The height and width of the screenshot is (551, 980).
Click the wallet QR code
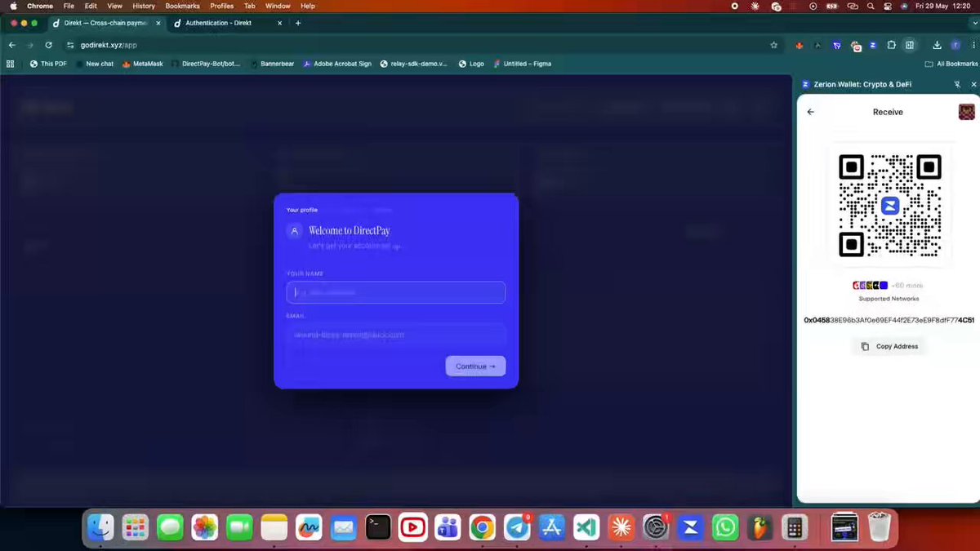[x=890, y=206]
